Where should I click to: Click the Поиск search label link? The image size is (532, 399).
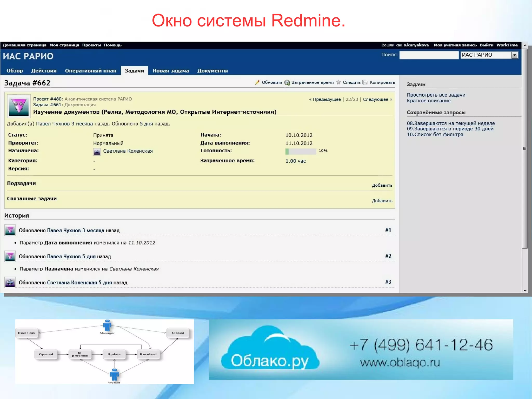click(389, 55)
